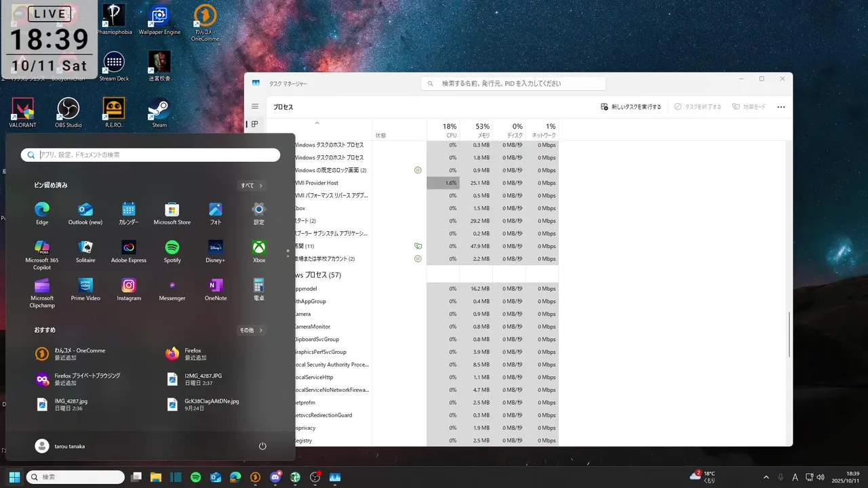This screenshot has width=868, height=488.
Task: Open Task Manager hamburger navigation menu
Action: coord(255,106)
